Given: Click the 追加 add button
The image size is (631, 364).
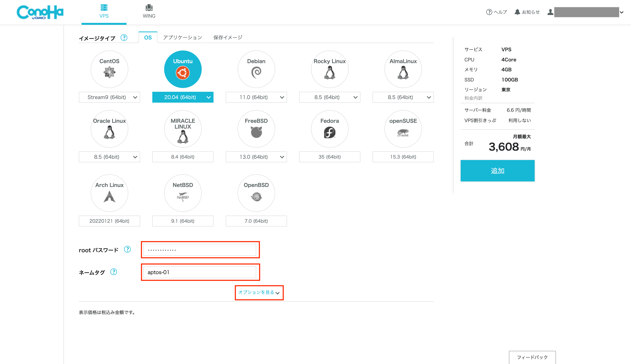Looking at the screenshot, I should 497,171.
